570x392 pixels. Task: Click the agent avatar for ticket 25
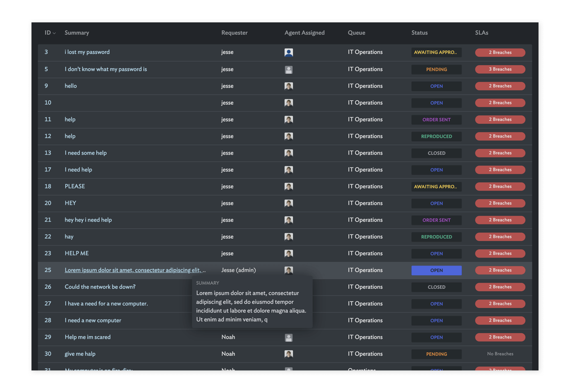coord(289,271)
